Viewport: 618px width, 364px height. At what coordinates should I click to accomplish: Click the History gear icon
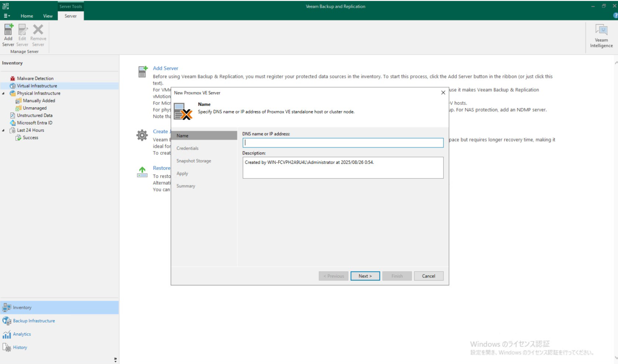[x=7, y=347]
